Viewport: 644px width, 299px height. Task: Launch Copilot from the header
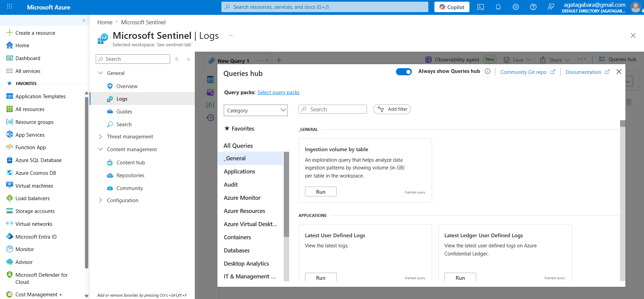tap(452, 7)
